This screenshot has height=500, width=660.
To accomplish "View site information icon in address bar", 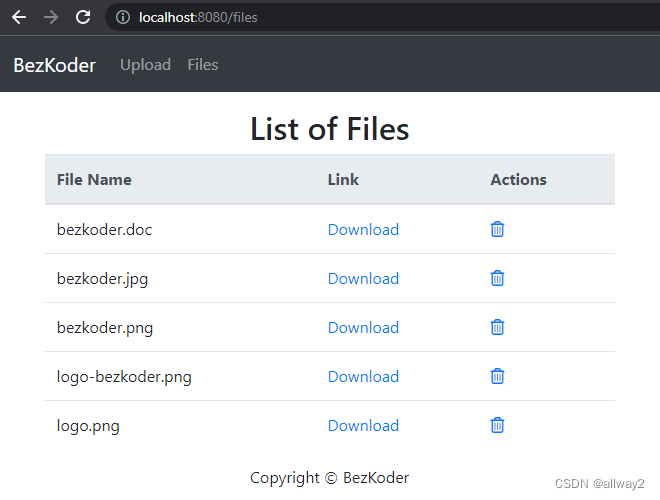I will click(x=123, y=17).
